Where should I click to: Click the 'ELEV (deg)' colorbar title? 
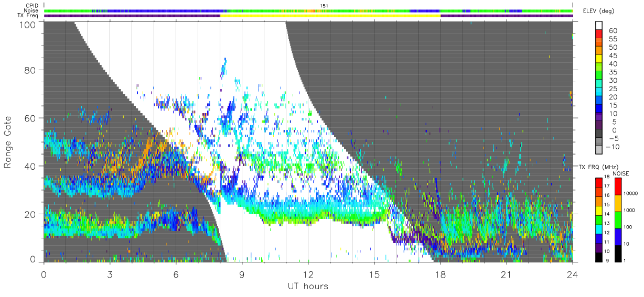click(600, 12)
